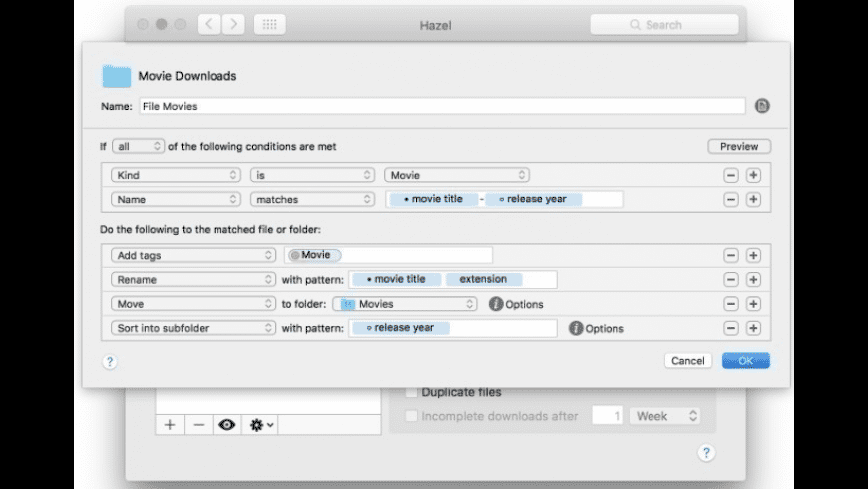Open the show-all preferences grid icon

[x=270, y=24]
